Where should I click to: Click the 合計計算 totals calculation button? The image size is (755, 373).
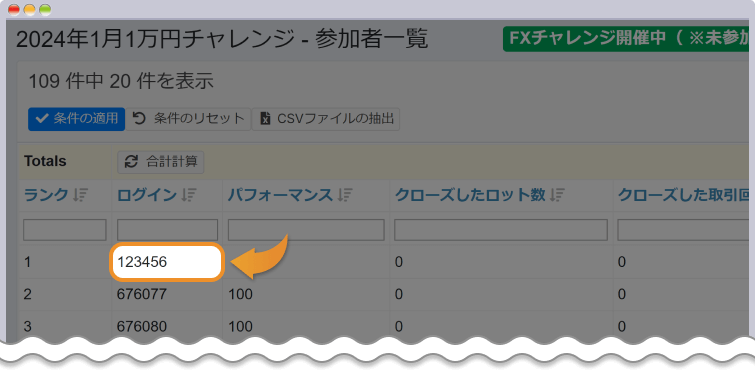[161, 162]
